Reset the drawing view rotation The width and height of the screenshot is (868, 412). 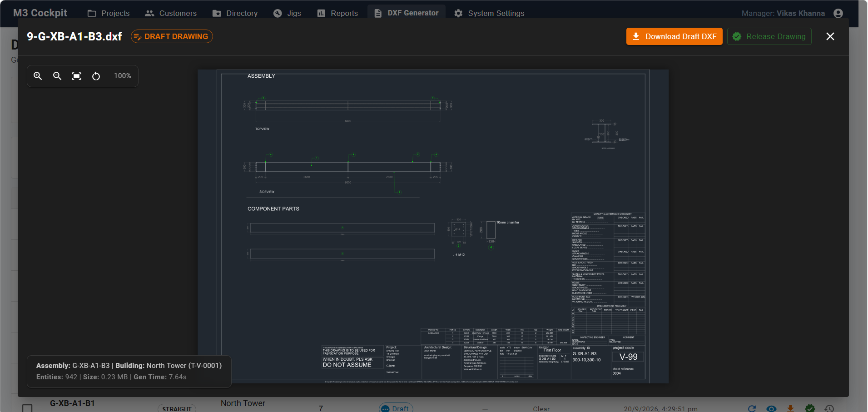pyautogui.click(x=96, y=76)
